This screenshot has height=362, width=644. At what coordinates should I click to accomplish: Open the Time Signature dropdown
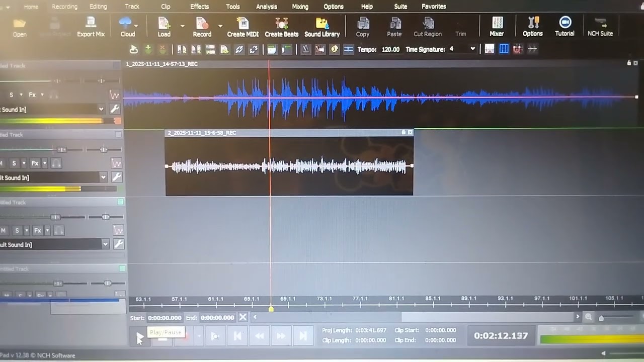click(472, 49)
